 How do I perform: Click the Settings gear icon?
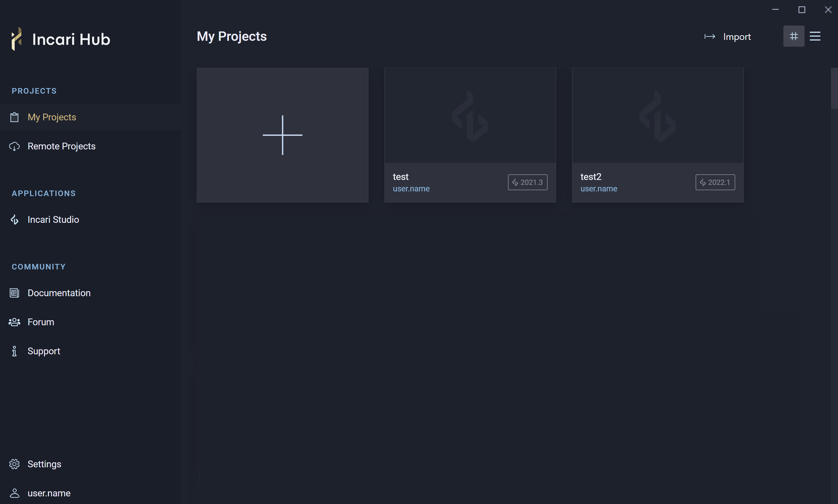14,464
